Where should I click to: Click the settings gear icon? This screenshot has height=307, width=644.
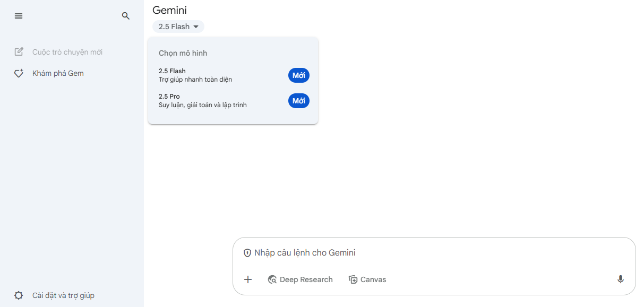[19, 295]
